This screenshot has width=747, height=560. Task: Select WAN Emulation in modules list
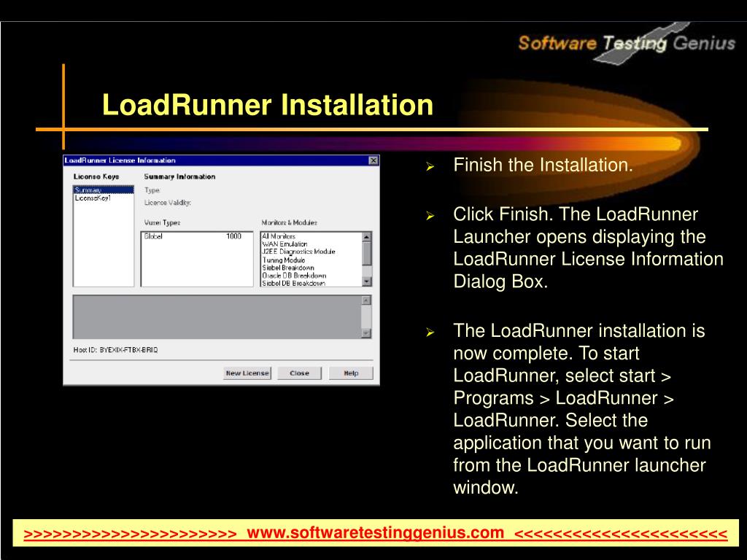tap(285, 244)
